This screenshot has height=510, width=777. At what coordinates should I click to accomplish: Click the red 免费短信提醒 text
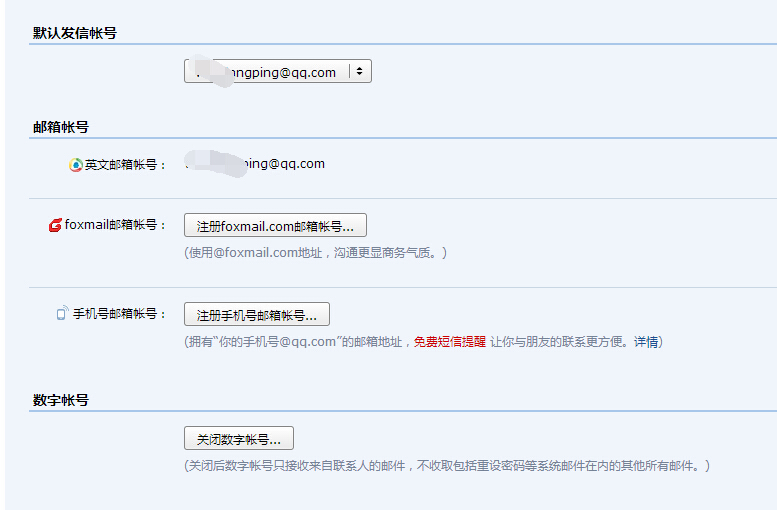(x=450, y=341)
